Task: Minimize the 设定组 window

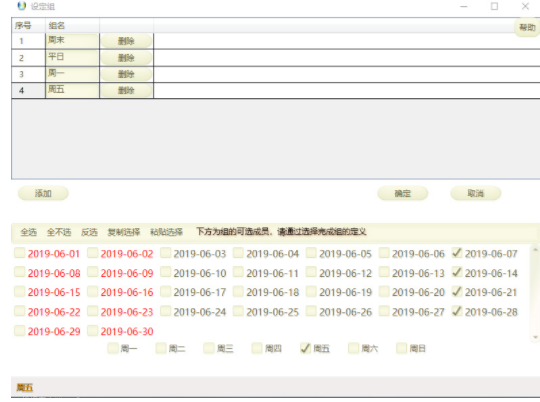Action: tap(464, 6)
